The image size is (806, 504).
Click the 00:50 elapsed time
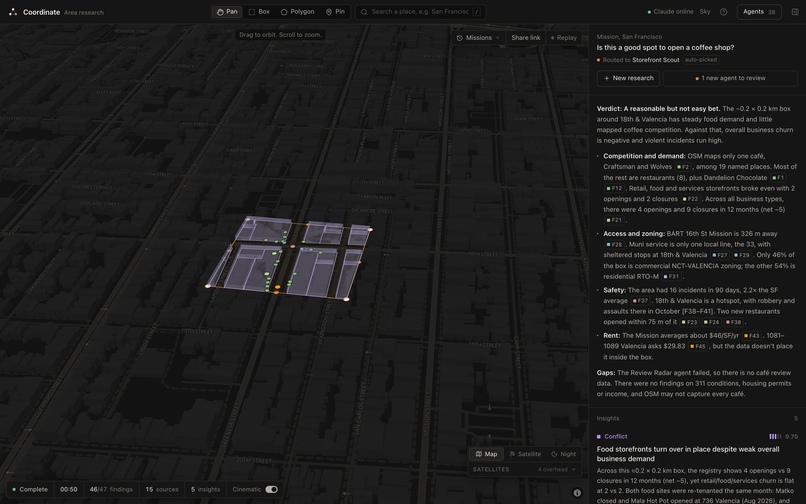tap(68, 490)
